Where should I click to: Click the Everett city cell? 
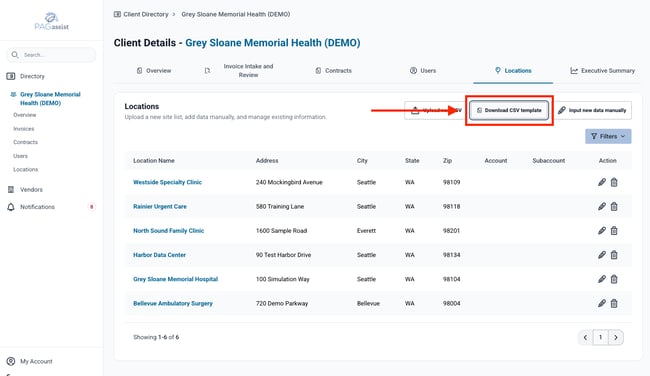click(366, 230)
